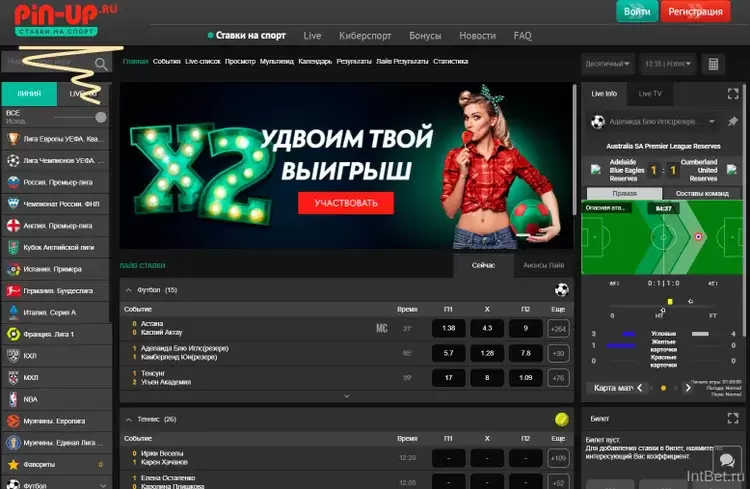Switch to ЛИНИЯ tab
The image size is (750, 489).
pyautogui.click(x=29, y=94)
